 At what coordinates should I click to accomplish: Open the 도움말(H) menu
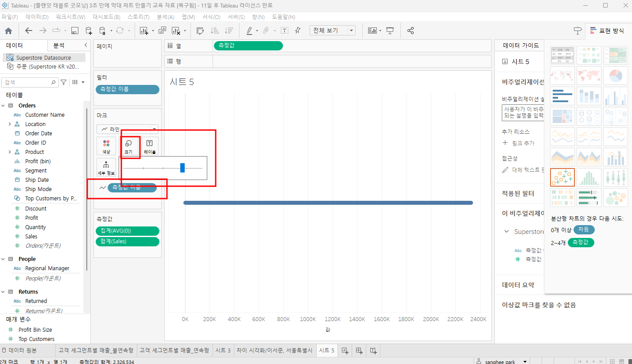[283, 17]
